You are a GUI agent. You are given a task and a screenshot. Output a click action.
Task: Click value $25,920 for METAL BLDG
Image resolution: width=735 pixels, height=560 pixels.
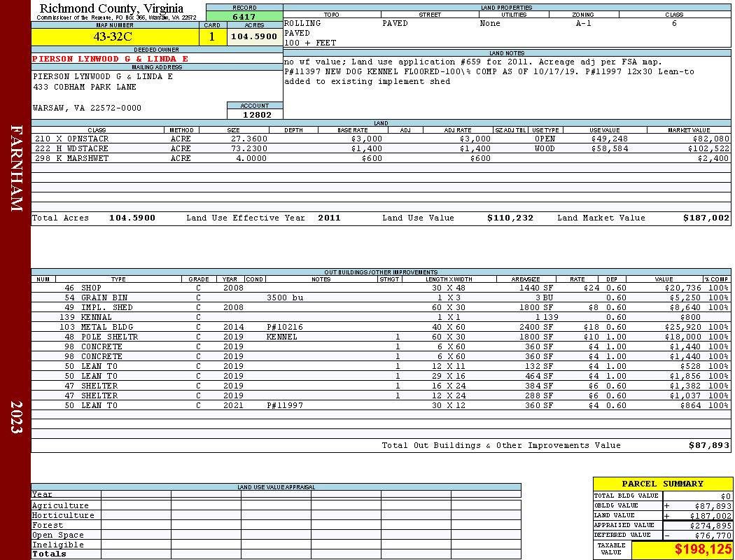tap(683, 327)
